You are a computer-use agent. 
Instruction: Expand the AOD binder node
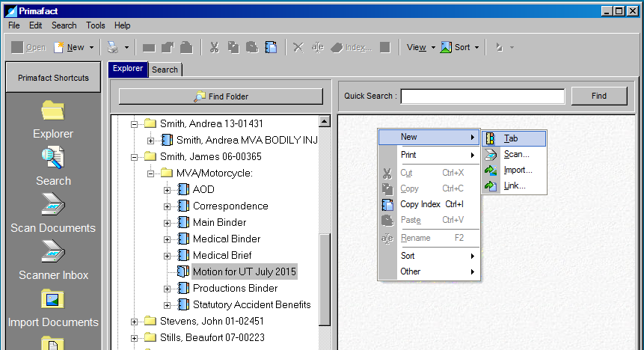(x=167, y=190)
